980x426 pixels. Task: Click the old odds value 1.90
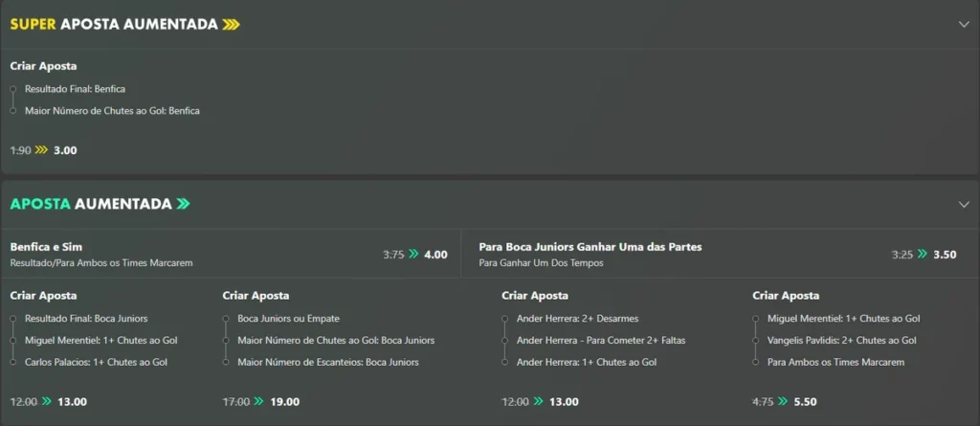click(21, 150)
